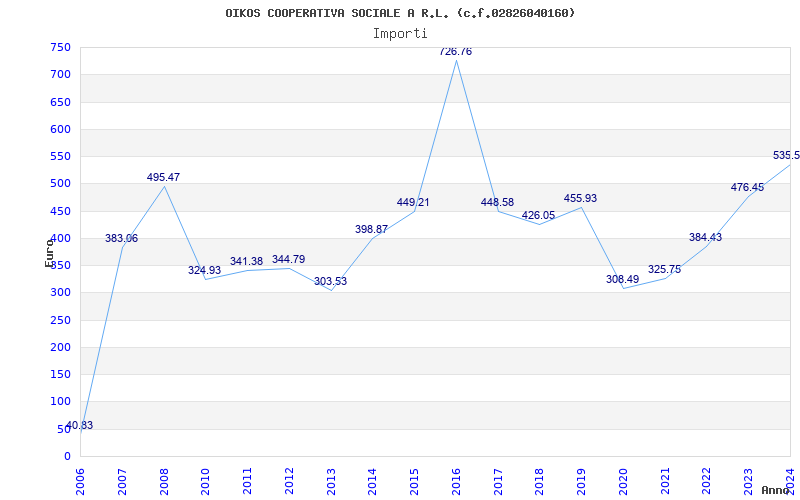The width and height of the screenshot is (800, 500).
Task: Click the 2010 x-axis label
Action: [x=206, y=481]
